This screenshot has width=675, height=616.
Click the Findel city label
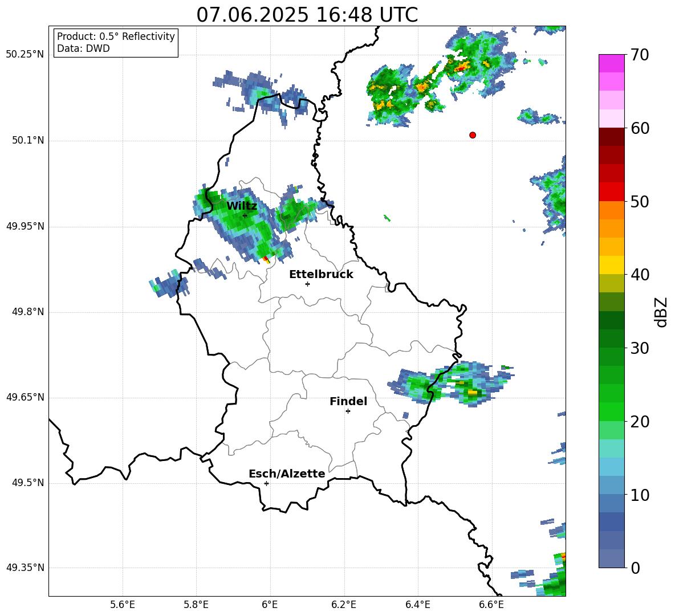[x=348, y=401]
